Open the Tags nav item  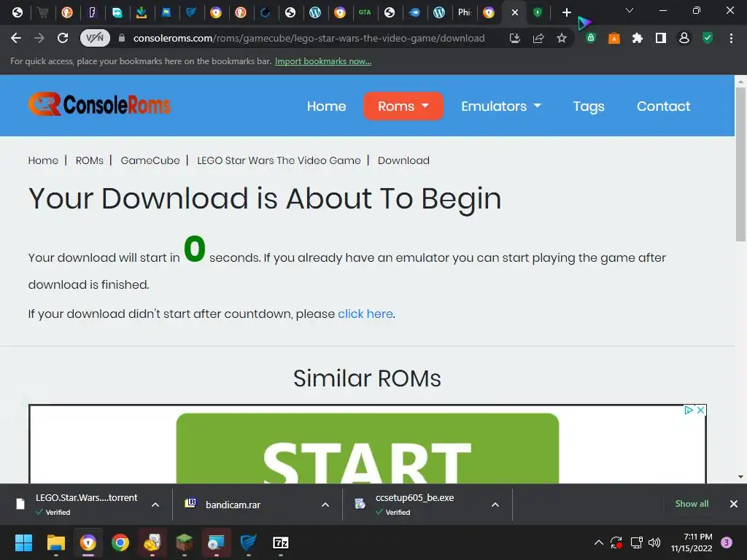[x=589, y=106]
